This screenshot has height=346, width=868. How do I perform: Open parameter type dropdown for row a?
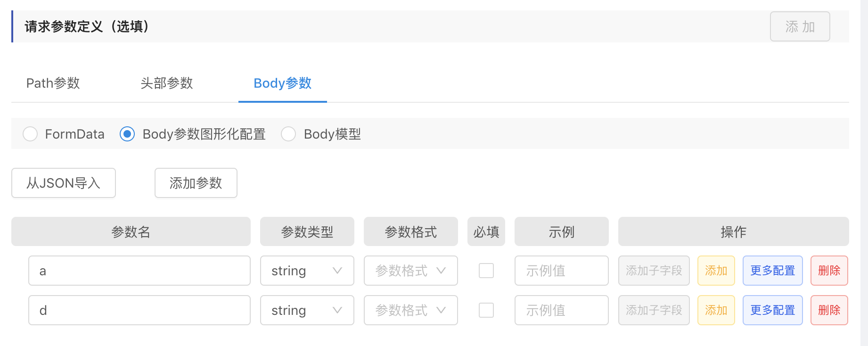tap(307, 271)
